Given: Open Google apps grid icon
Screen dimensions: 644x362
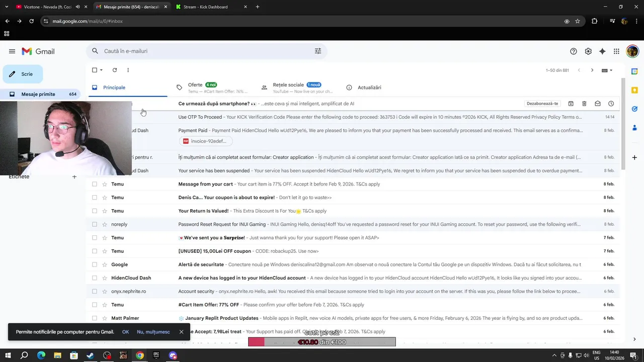Looking at the screenshot, I should click(x=616, y=51).
